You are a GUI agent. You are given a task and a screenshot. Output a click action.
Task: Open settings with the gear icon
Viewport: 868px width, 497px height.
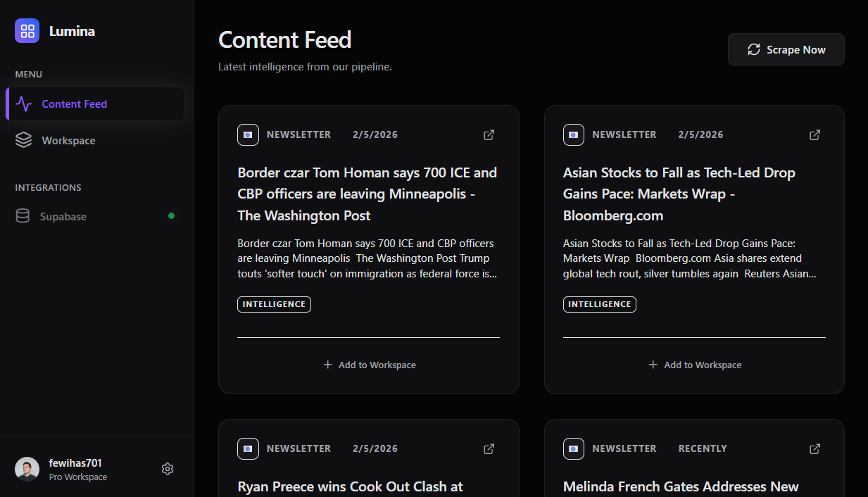[168, 468]
